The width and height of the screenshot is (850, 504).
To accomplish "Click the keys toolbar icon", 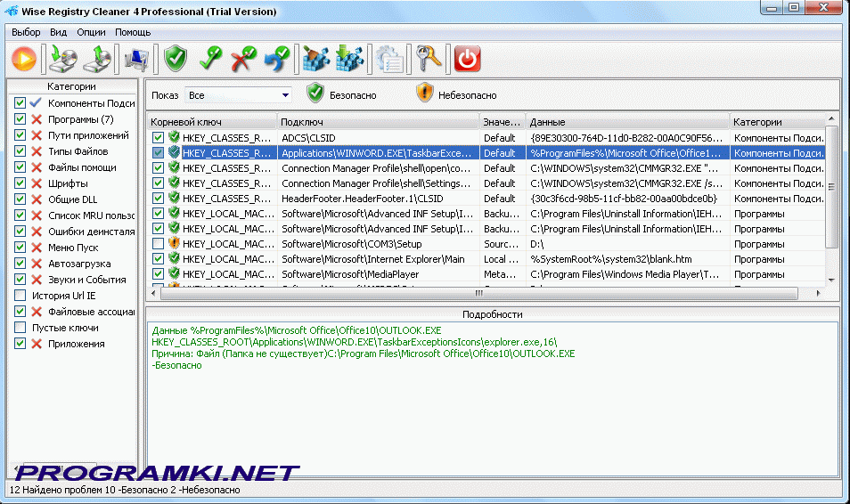I will click(x=429, y=58).
